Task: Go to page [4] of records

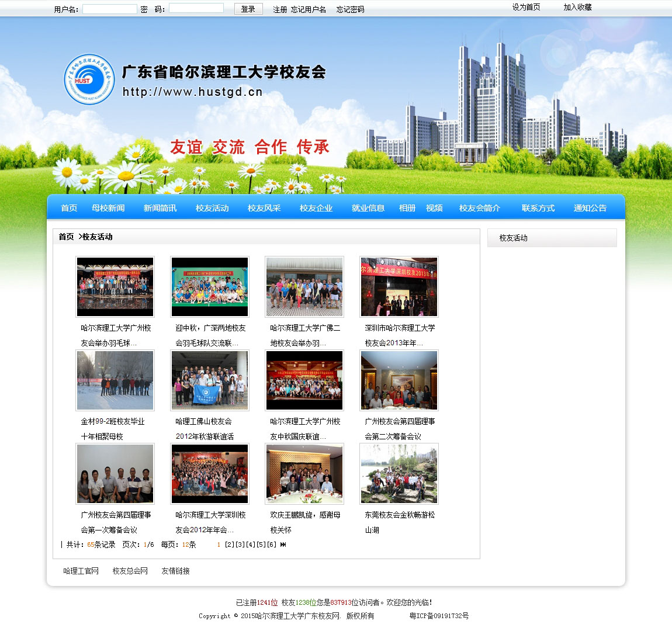Action: click(251, 545)
